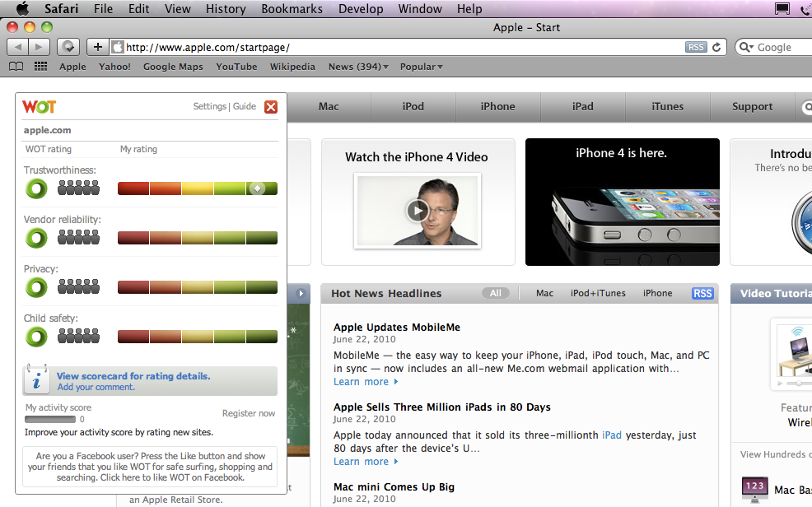Filter Hot News by iPod+iTunes
812x507 pixels.
598,293
